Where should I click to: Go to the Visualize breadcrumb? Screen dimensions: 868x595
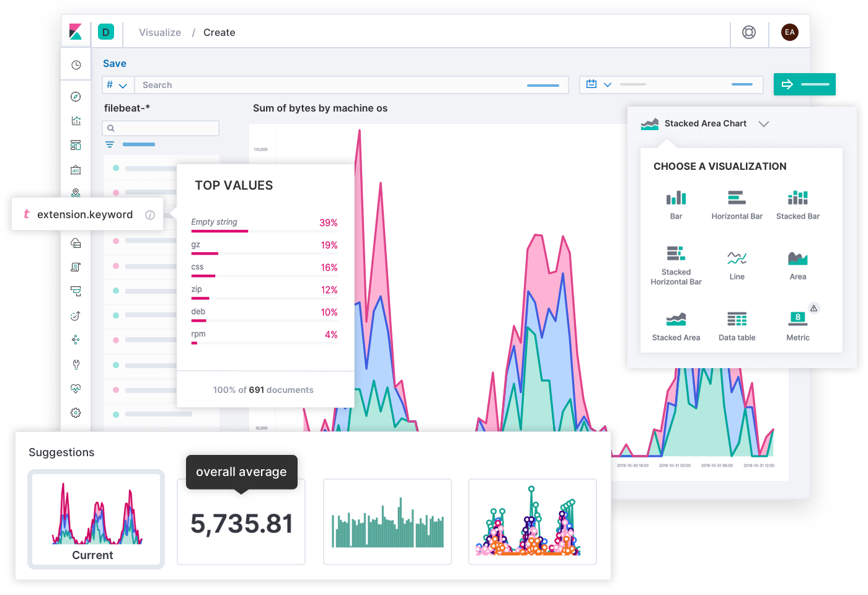(x=160, y=32)
